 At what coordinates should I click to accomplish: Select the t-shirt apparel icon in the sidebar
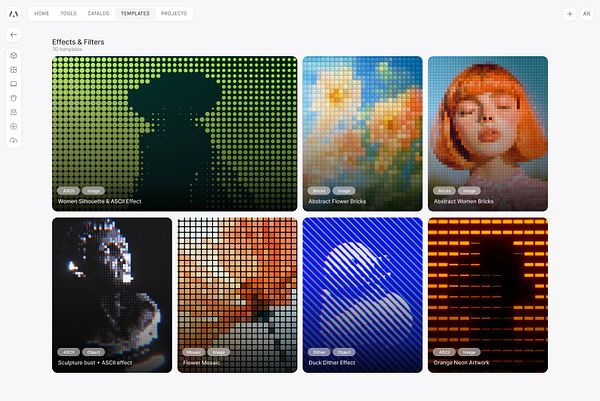14,98
